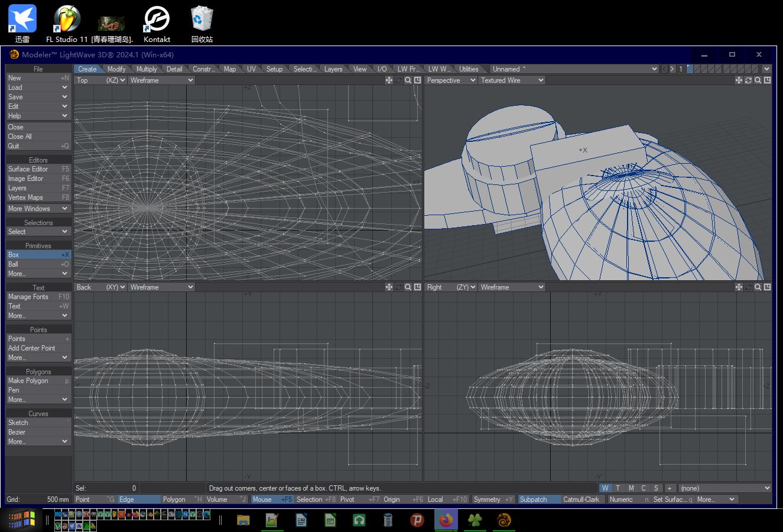Click the pan icon in the Top viewport
Viewport: 783px width, 532px height.
(x=389, y=80)
